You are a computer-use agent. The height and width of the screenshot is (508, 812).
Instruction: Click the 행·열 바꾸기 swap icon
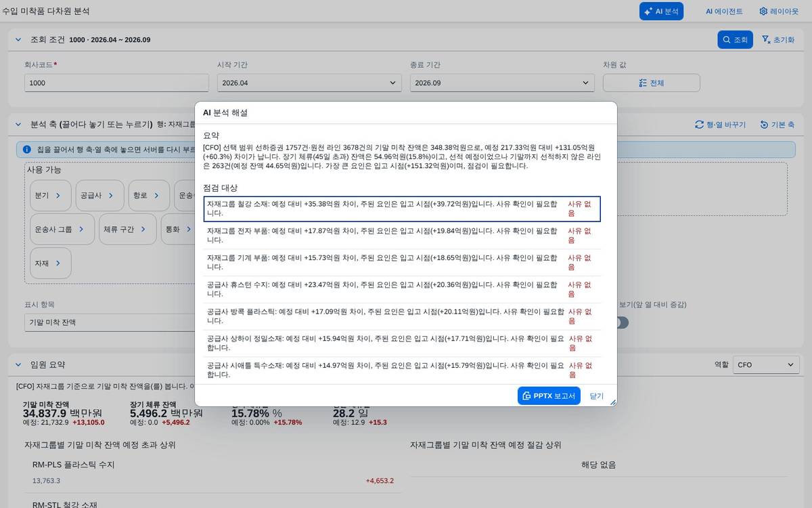700,125
